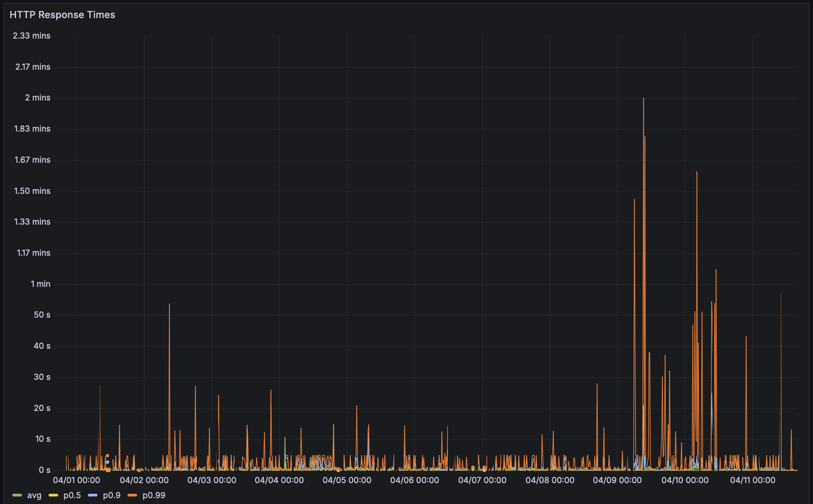The height and width of the screenshot is (504, 813).
Task: Click the 04/02 00:00 x-axis label
Action: click(x=144, y=480)
